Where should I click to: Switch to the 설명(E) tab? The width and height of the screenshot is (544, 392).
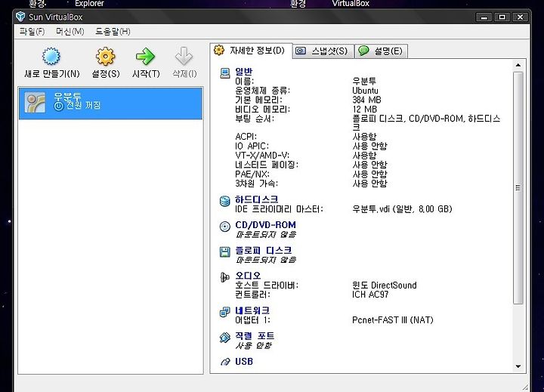click(x=382, y=51)
